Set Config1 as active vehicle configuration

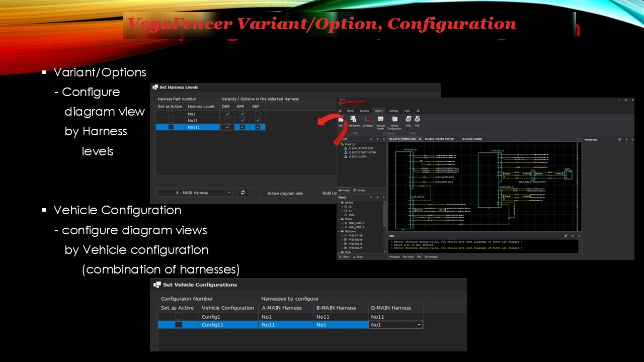[178, 317]
